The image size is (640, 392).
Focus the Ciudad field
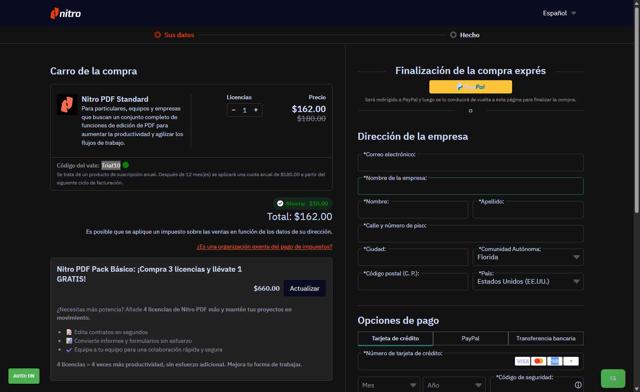pos(413,257)
